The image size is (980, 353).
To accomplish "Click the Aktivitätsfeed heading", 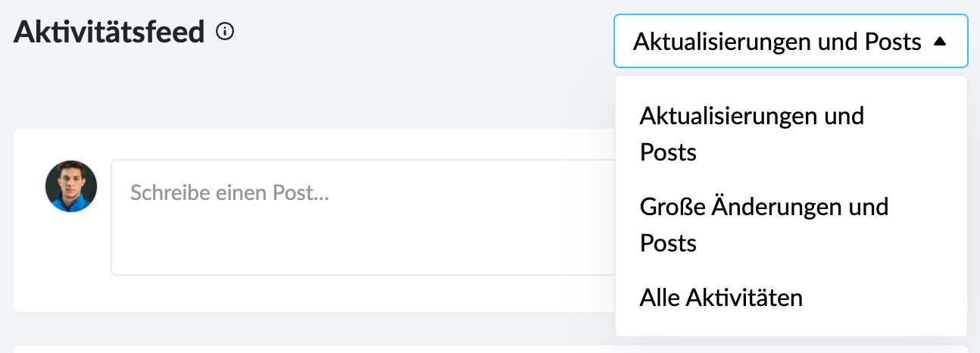I will coord(110,32).
